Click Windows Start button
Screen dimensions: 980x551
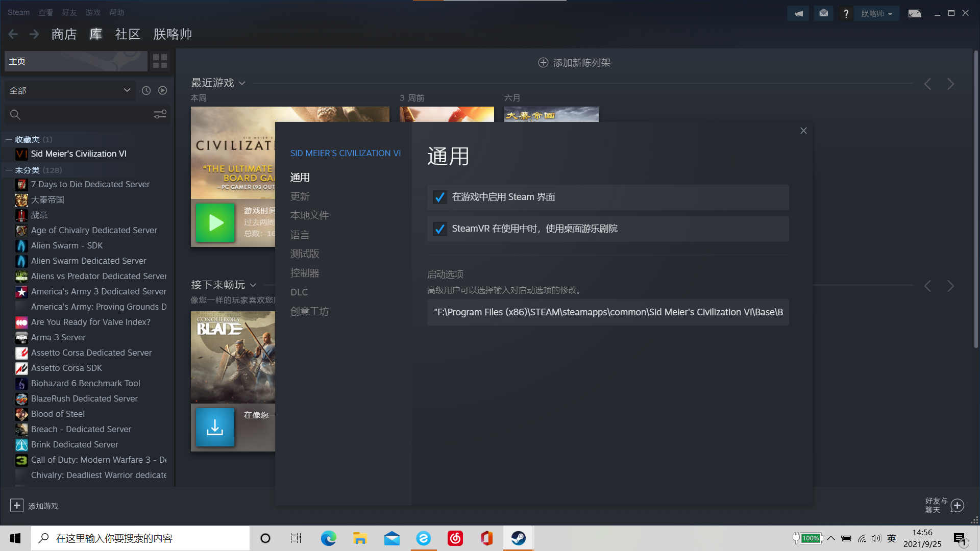(15, 538)
